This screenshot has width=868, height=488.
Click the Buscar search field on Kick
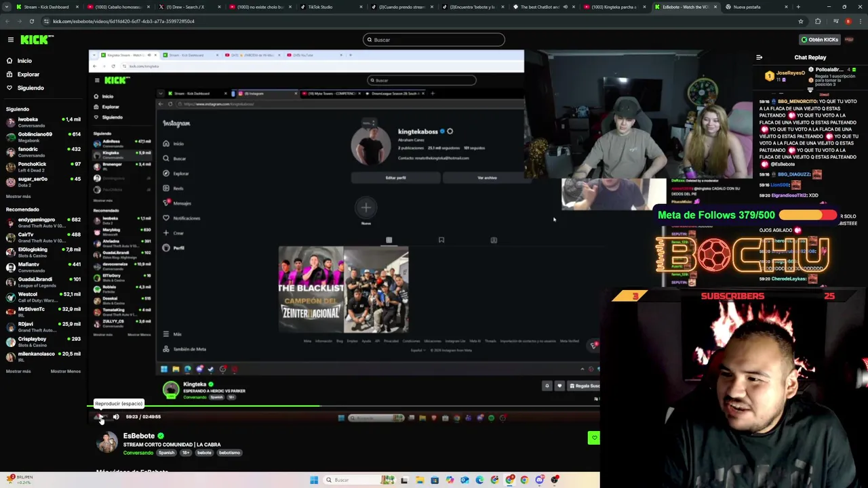tap(434, 40)
